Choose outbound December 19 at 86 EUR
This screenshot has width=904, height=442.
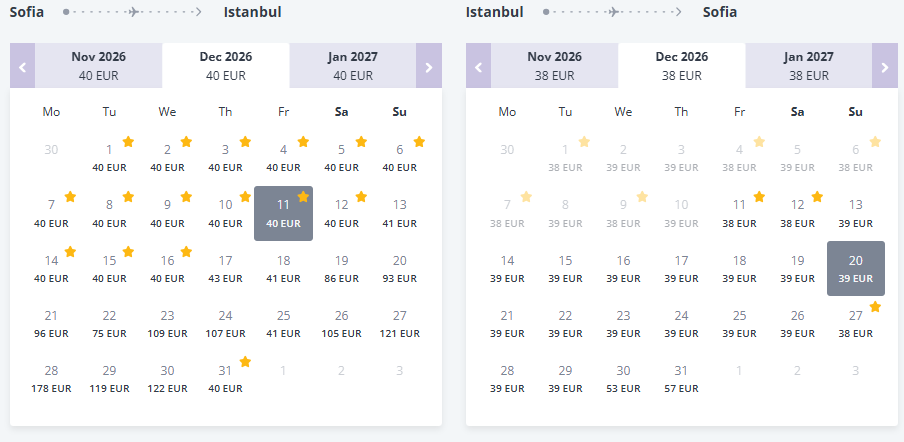[x=341, y=269]
